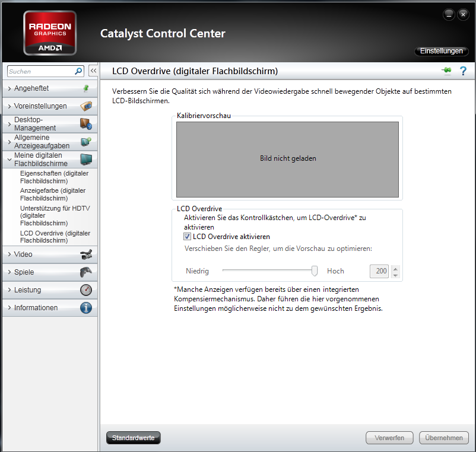Click the Leistung gauge icon
The height and width of the screenshot is (452, 476).
pos(86,289)
